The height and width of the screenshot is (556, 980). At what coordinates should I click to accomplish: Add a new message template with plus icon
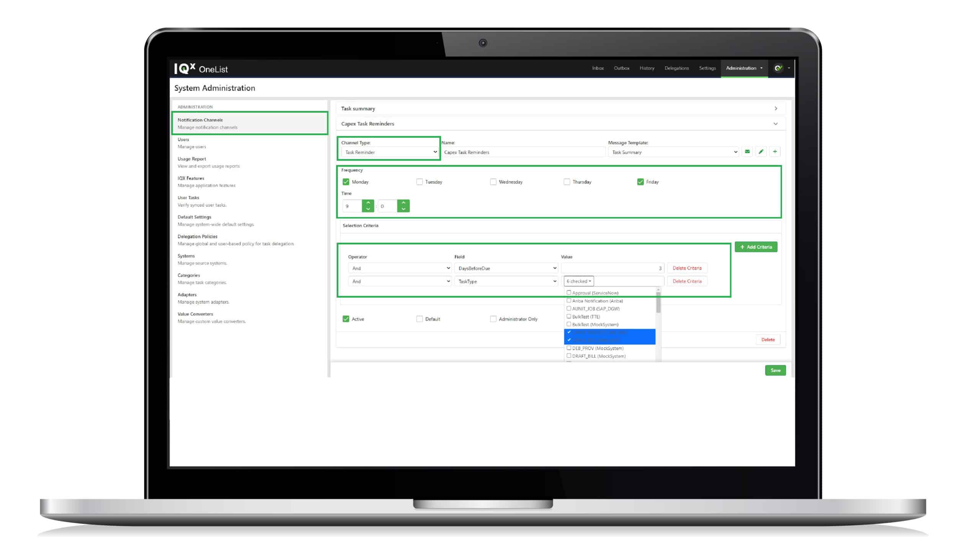[775, 152]
